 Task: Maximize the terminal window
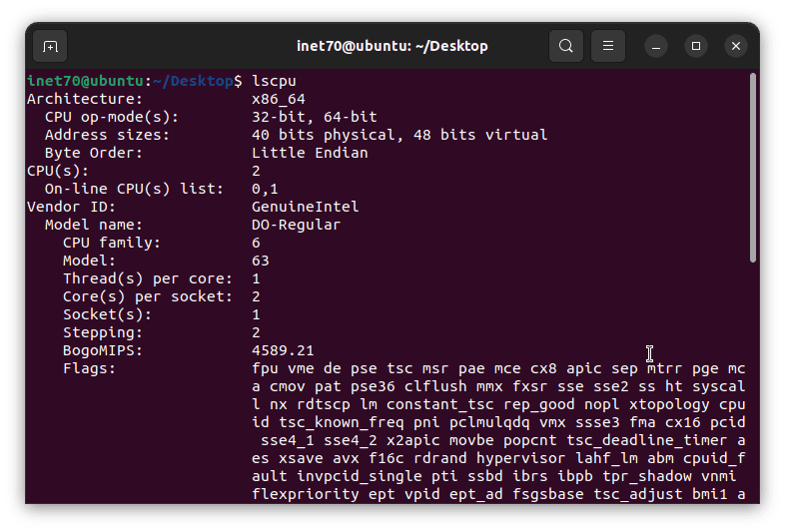pyautogui.click(x=696, y=46)
